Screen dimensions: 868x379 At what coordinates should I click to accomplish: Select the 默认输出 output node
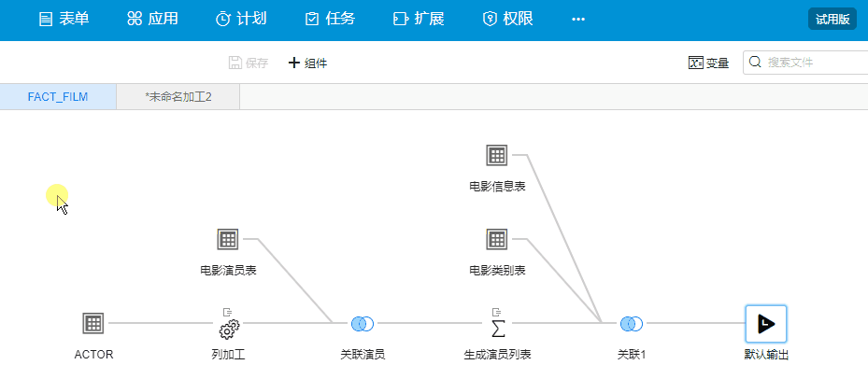click(765, 324)
